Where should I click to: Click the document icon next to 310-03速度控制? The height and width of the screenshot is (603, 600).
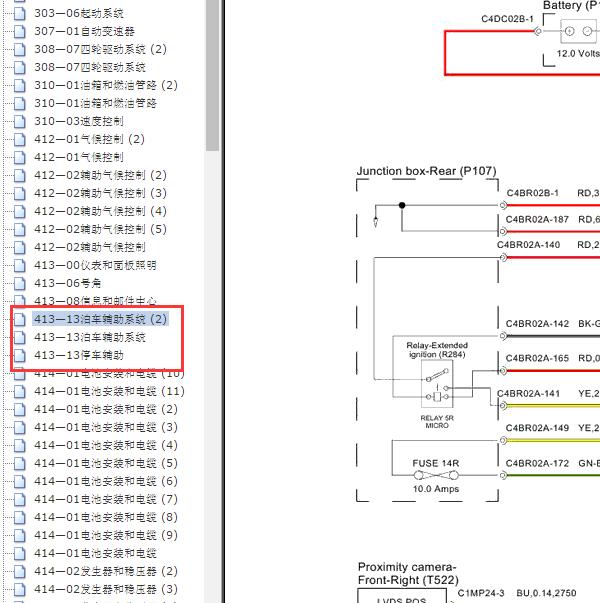point(20,122)
